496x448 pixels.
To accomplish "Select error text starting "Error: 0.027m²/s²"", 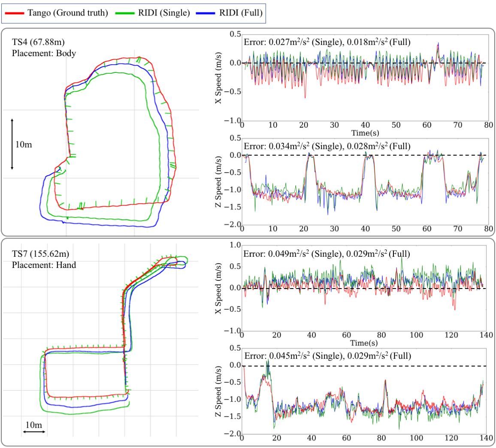I will tap(327, 42).
